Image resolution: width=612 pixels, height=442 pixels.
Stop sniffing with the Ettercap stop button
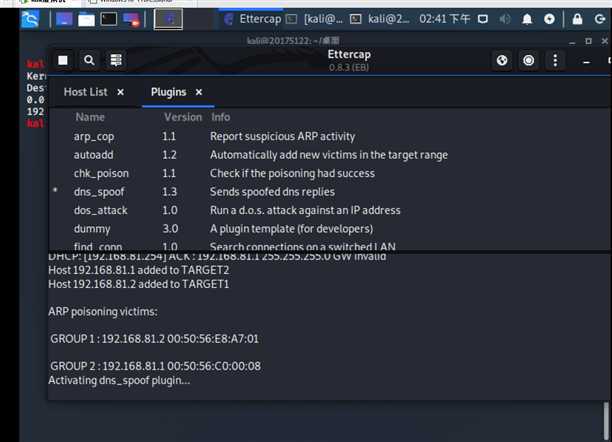[x=63, y=60]
